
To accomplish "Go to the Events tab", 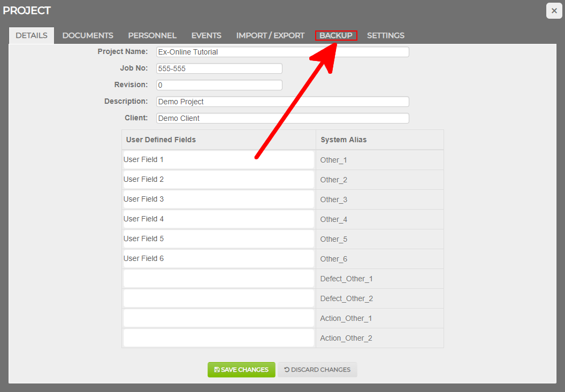I will click(206, 35).
